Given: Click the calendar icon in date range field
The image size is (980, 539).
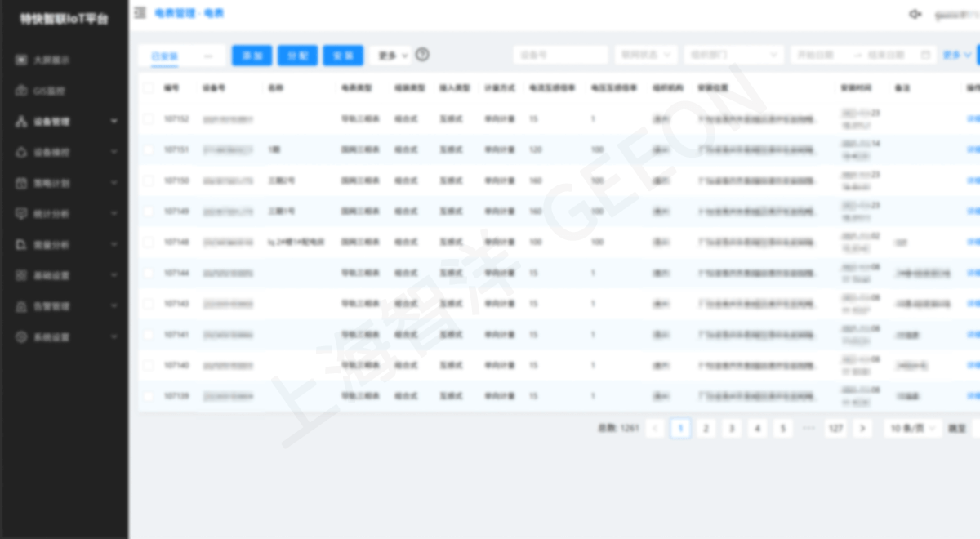Looking at the screenshot, I should click(x=925, y=55).
